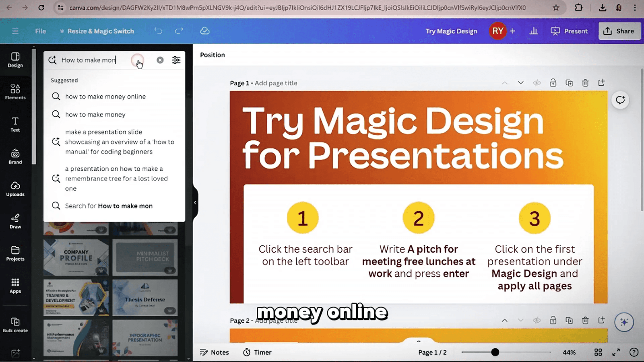The width and height of the screenshot is (644, 362).
Task: Open comment bubble on canvas
Action: [620, 100]
